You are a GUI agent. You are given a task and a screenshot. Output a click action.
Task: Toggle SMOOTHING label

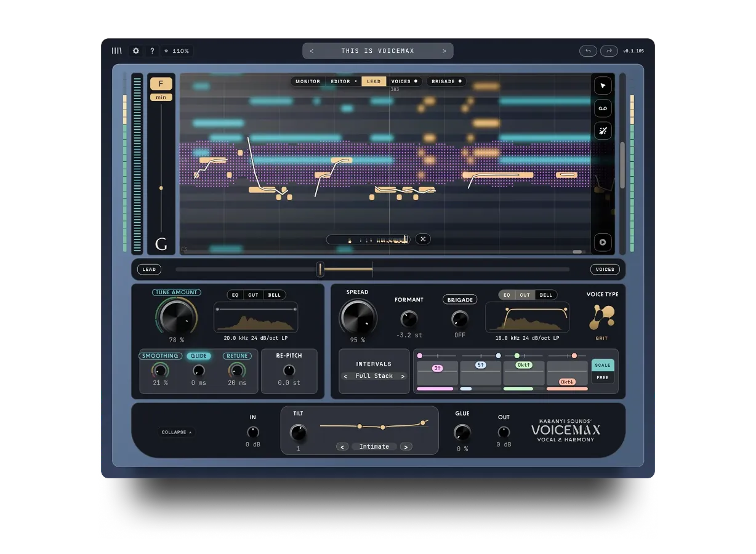coord(160,356)
